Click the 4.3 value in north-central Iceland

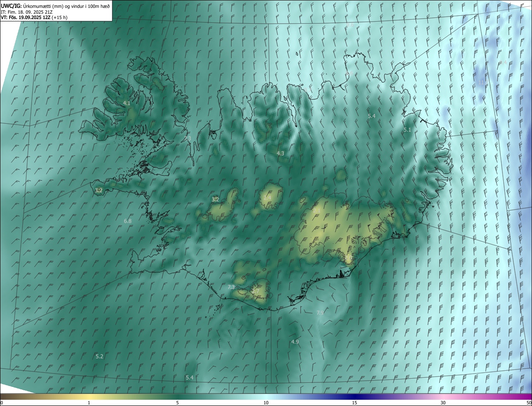pos(281,154)
